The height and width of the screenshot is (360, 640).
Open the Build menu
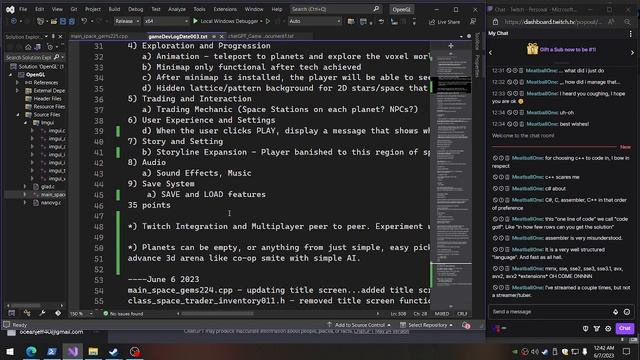(x=114, y=9)
